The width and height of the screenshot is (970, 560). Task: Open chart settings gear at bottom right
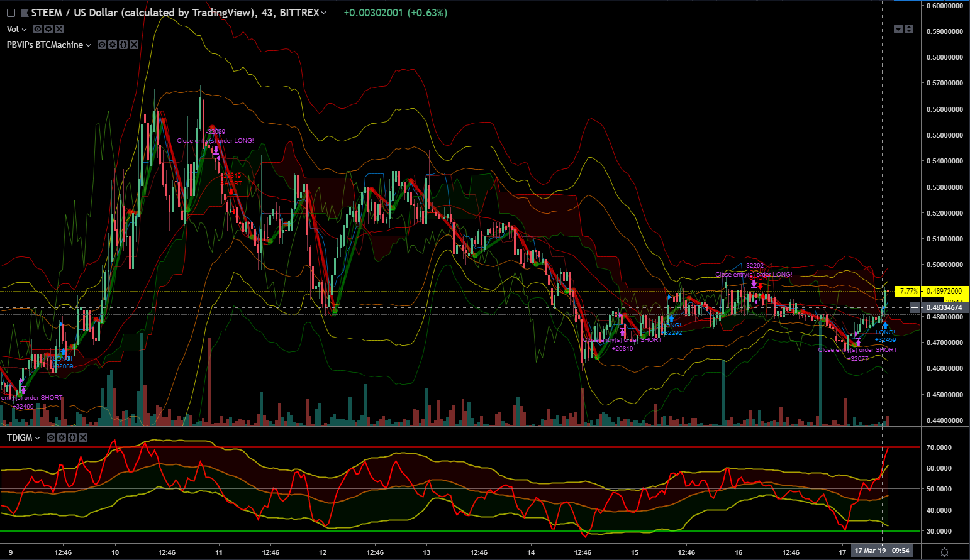(x=944, y=552)
